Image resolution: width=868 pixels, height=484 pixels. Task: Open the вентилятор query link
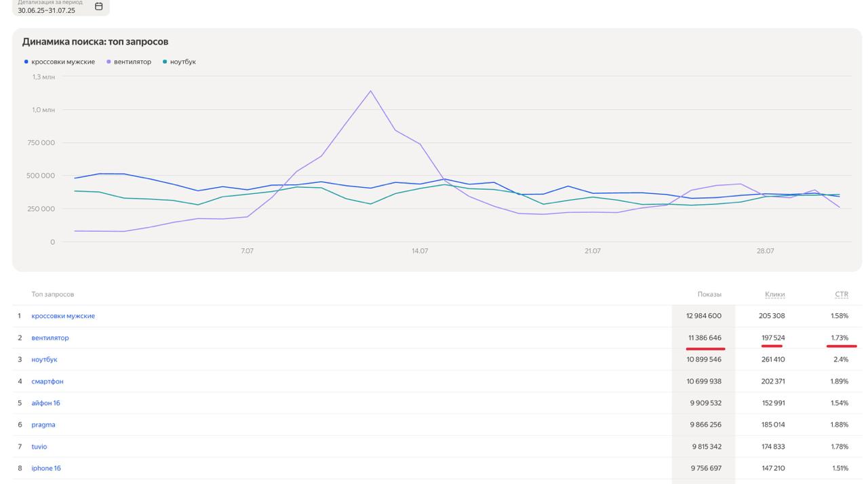tap(50, 338)
